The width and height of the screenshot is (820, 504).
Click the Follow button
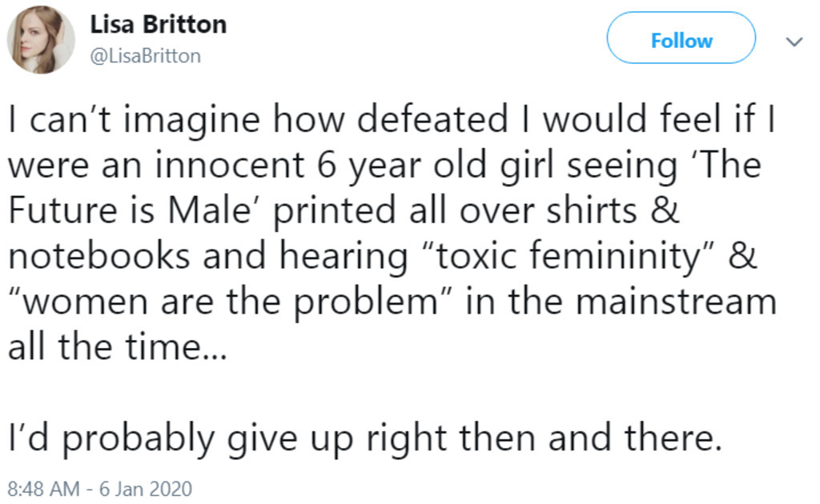(681, 41)
